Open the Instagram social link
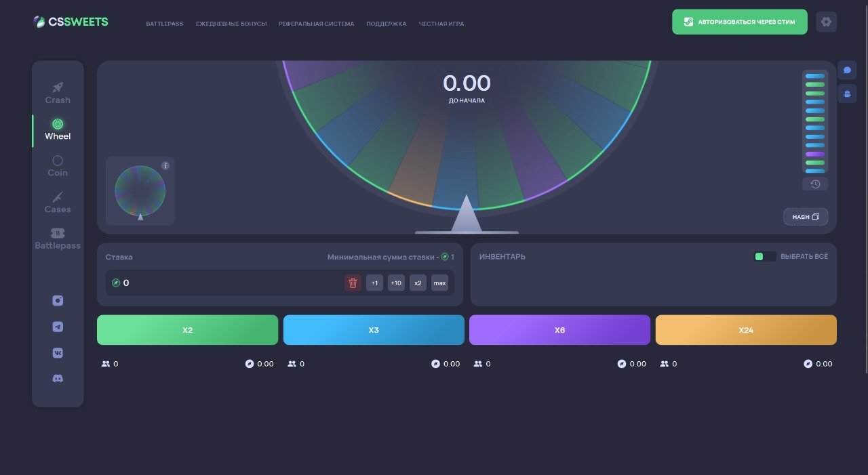868x475 pixels. pos(58,301)
